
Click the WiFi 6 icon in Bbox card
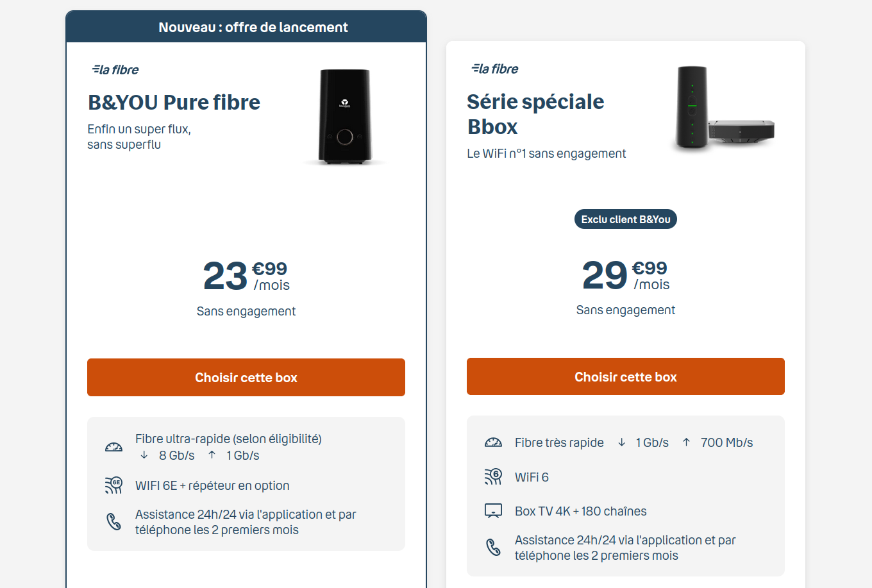coord(493,476)
